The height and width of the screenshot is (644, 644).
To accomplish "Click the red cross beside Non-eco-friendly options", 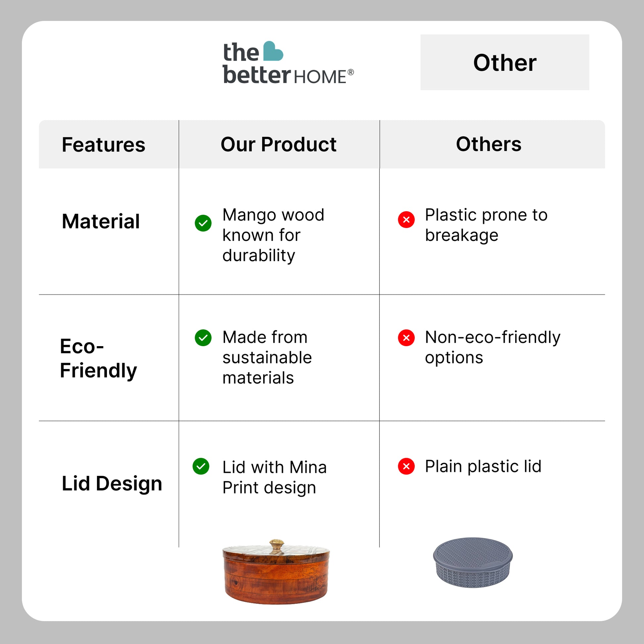I will click(406, 338).
